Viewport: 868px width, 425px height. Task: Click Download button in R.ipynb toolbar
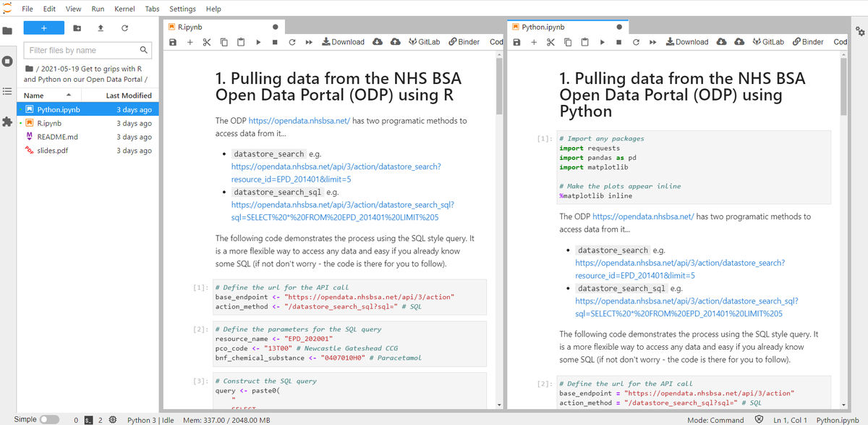343,42
